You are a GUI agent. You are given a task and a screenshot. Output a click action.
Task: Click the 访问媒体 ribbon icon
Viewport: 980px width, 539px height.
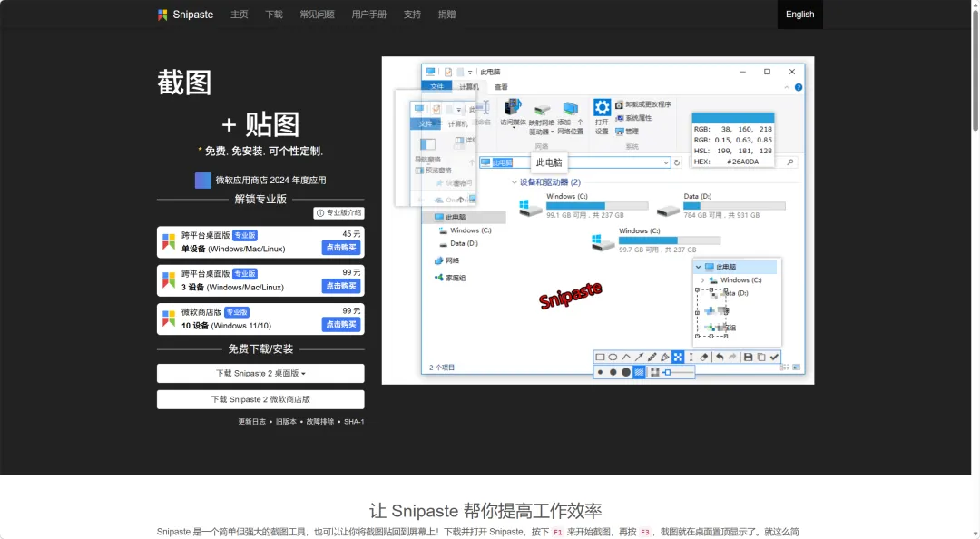[513, 107]
